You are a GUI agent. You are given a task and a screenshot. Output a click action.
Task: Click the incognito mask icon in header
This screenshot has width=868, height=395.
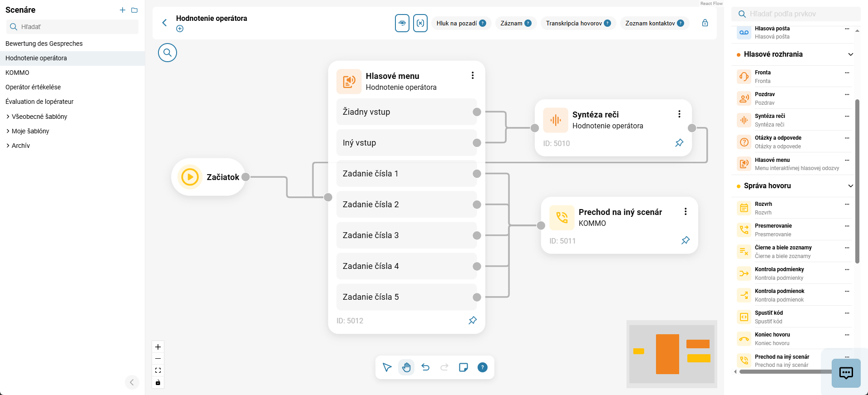pos(402,23)
